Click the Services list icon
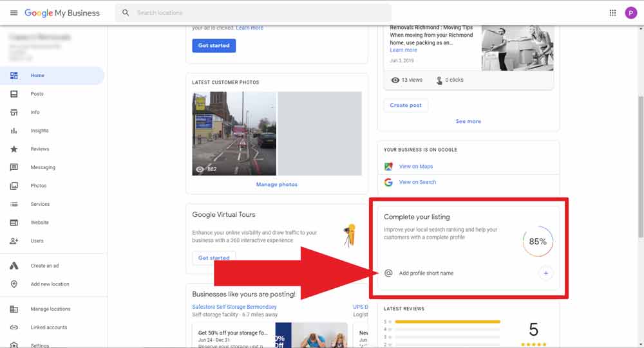 (14, 204)
